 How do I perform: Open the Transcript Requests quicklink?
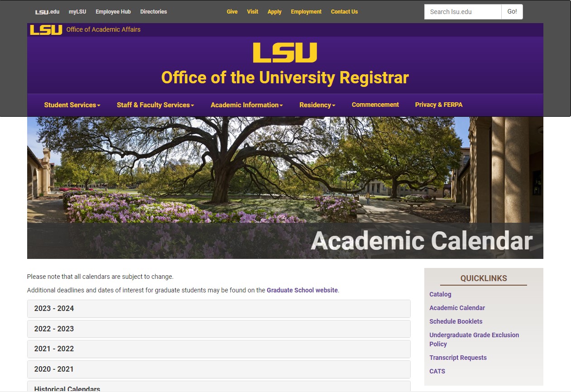[x=458, y=358]
